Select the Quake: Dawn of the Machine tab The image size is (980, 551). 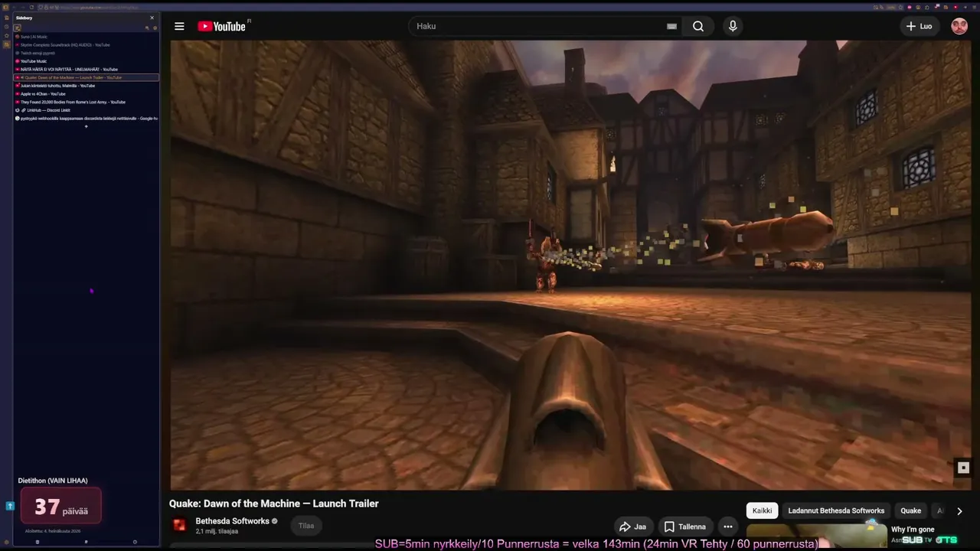tap(86, 77)
